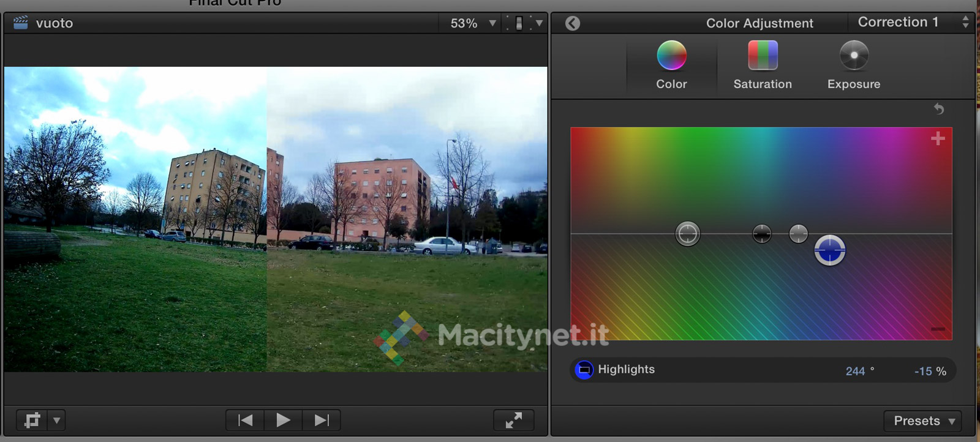
Task: Toggle the viewer display switch icon
Action: [519, 23]
